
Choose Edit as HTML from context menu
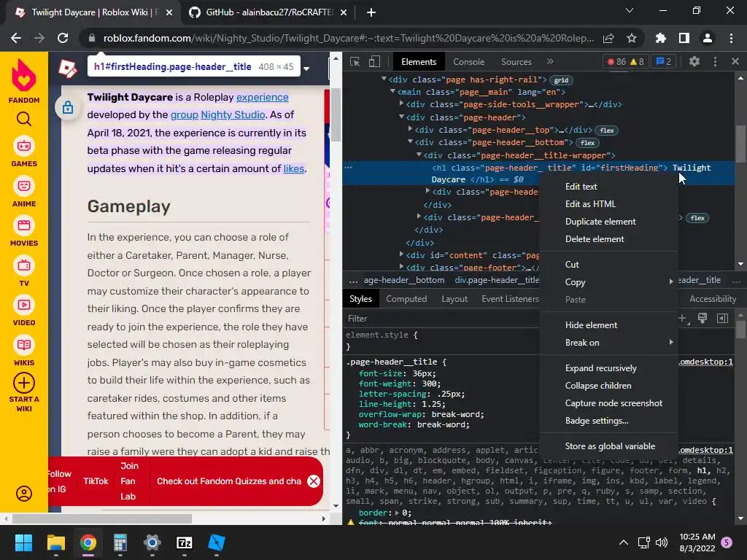609,204
